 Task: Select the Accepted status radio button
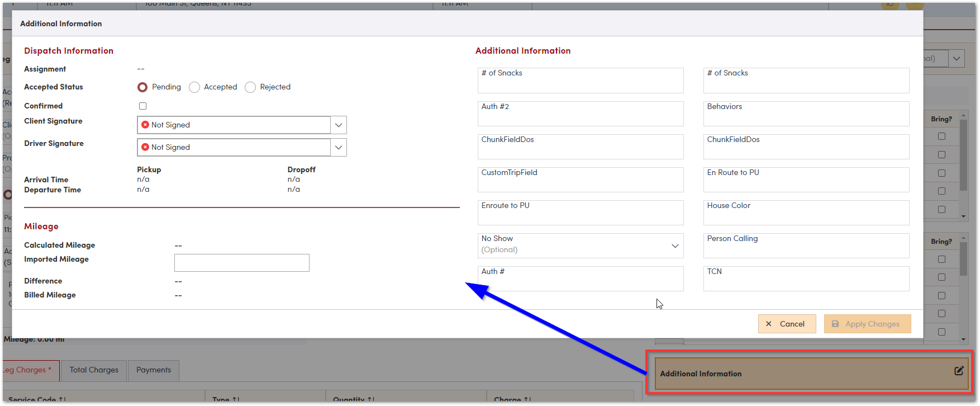click(194, 87)
